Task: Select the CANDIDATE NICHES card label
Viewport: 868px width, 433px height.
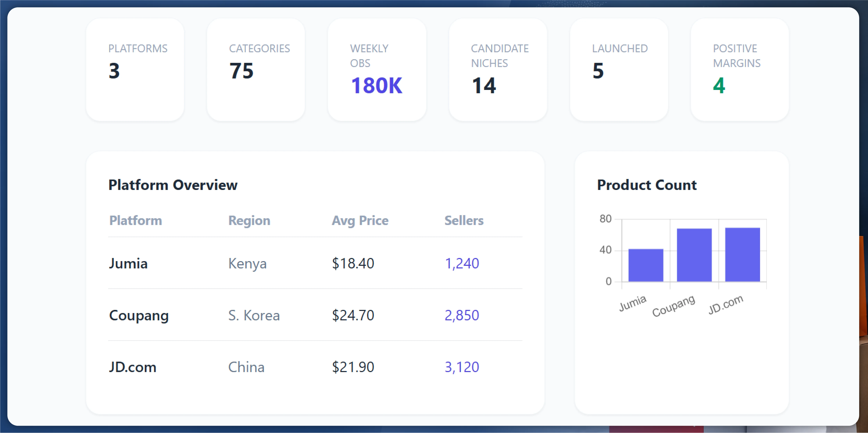Action: (500, 56)
